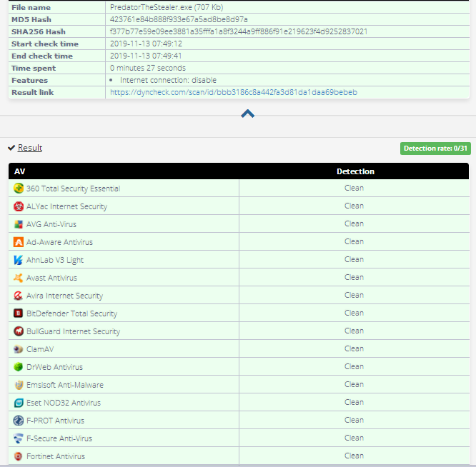Click the ALYac Internet Security icon
This screenshot has height=467, width=476.
tap(19, 206)
